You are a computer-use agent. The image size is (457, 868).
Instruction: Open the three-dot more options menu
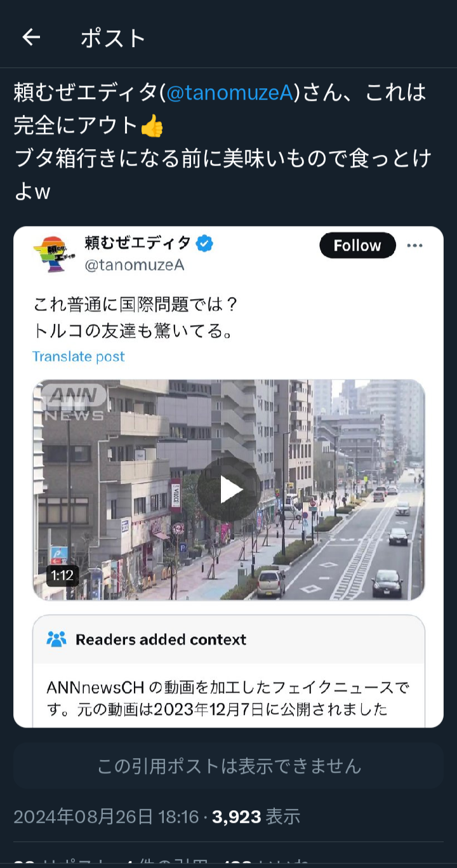tap(414, 246)
